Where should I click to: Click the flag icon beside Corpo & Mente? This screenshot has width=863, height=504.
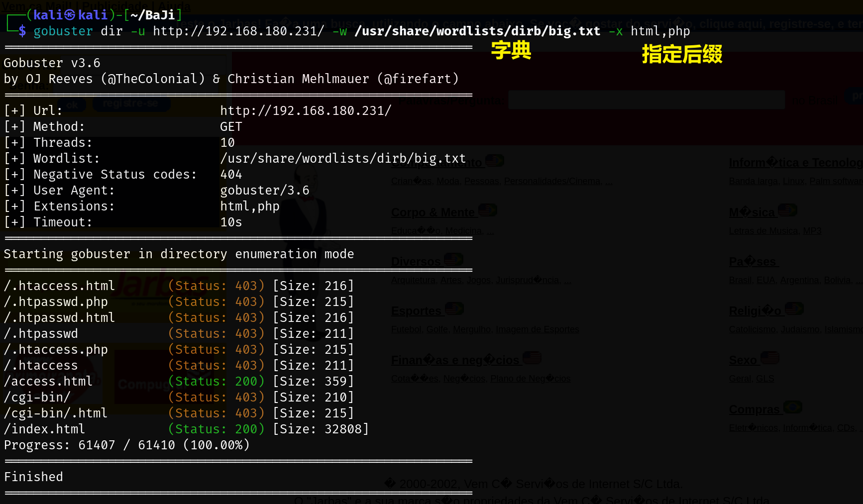tap(487, 210)
